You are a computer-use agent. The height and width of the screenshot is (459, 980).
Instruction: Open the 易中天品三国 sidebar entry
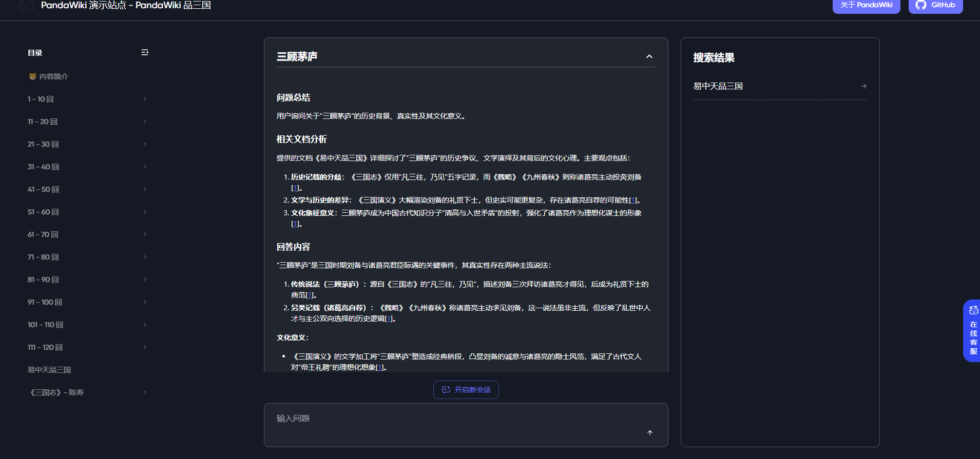click(x=49, y=370)
